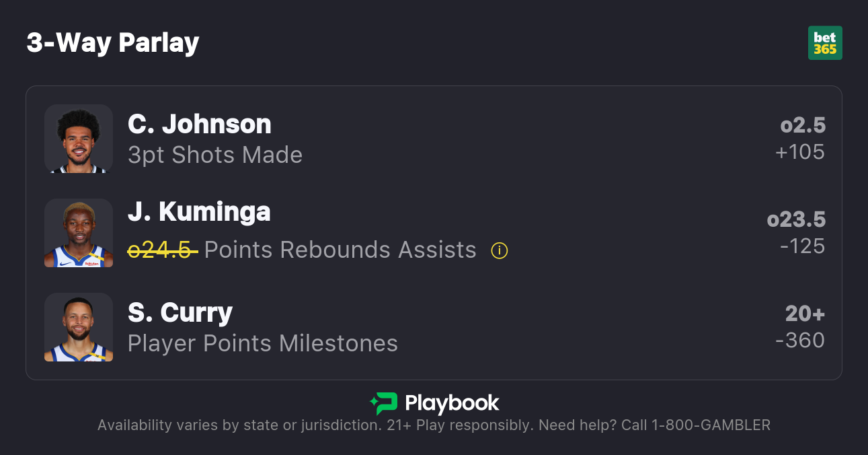Select the J. Kuminga player name
Screen dimensions: 868x455
pos(199,212)
